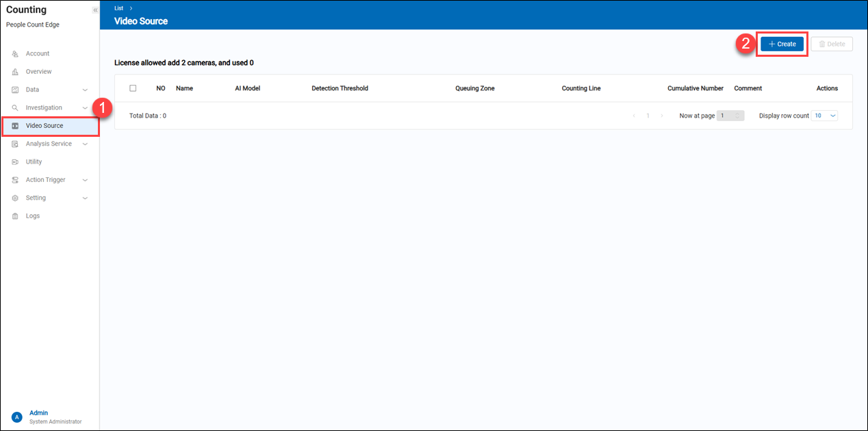Click the next page arrow in pagination
Screen dimensions: 868x431
pyautogui.click(x=661, y=116)
